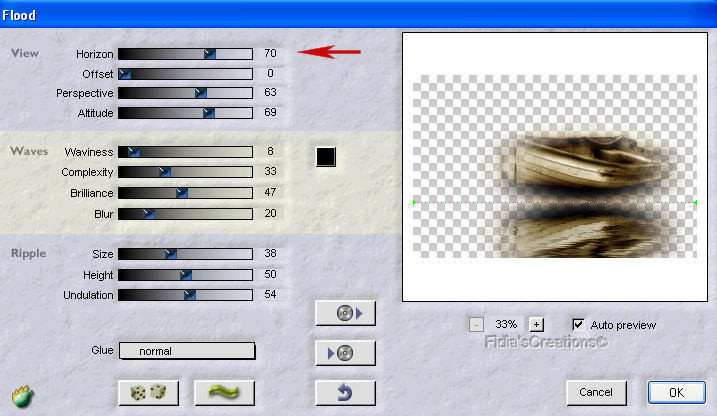The width and height of the screenshot is (717, 416).
Task: Zoom out with the minus button
Action: click(476, 325)
